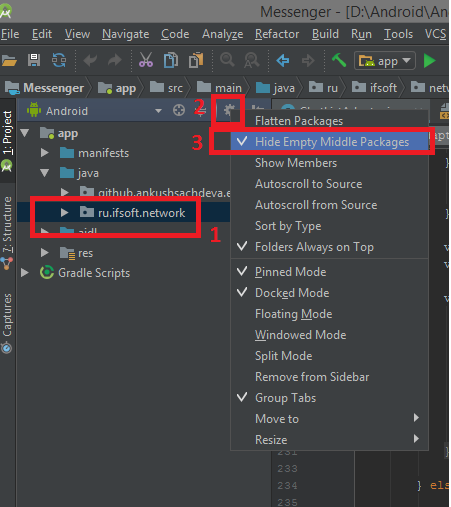The height and width of the screenshot is (507, 451).
Task: Enable Show Members option
Action: [329, 163]
